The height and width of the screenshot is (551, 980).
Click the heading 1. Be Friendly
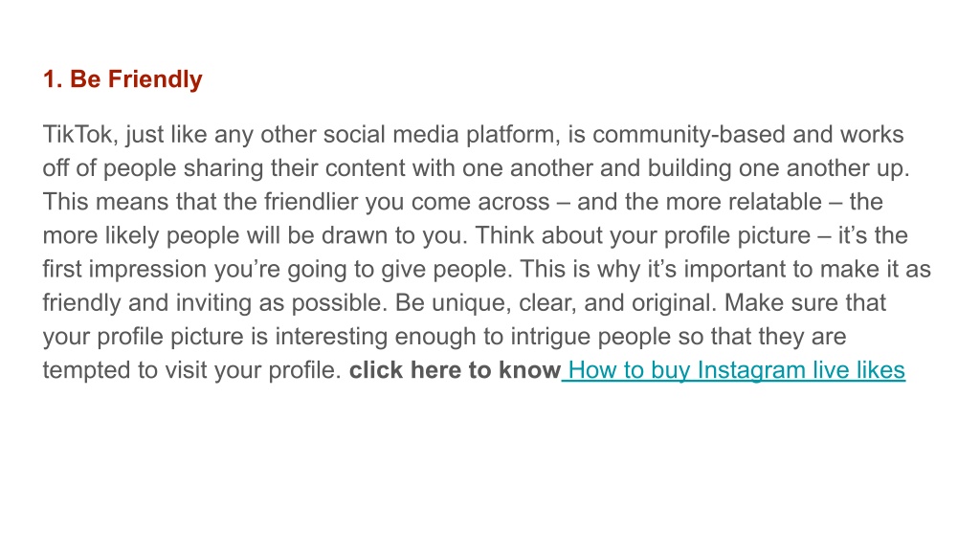point(122,79)
